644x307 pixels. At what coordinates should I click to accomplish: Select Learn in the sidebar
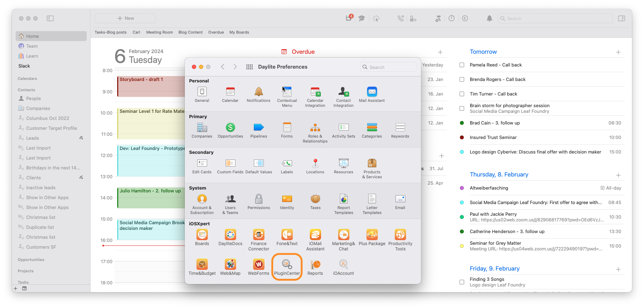click(x=51, y=56)
